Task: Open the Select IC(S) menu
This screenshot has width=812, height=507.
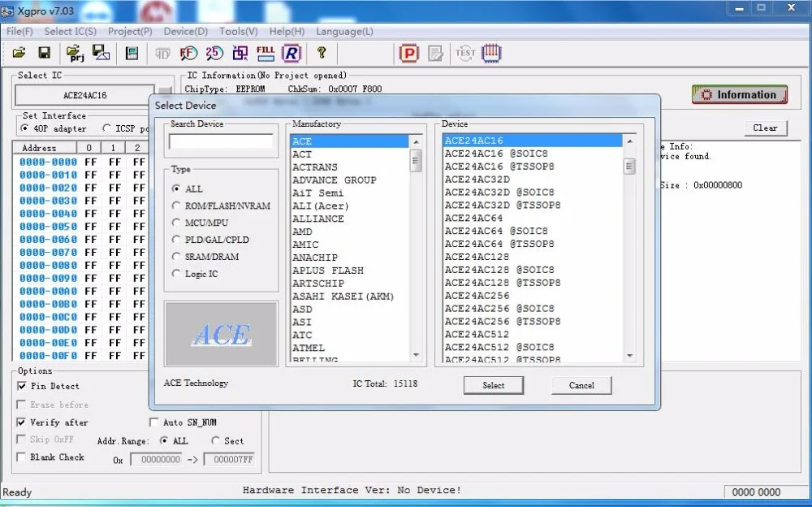Action: pyautogui.click(x=71, y=31)
